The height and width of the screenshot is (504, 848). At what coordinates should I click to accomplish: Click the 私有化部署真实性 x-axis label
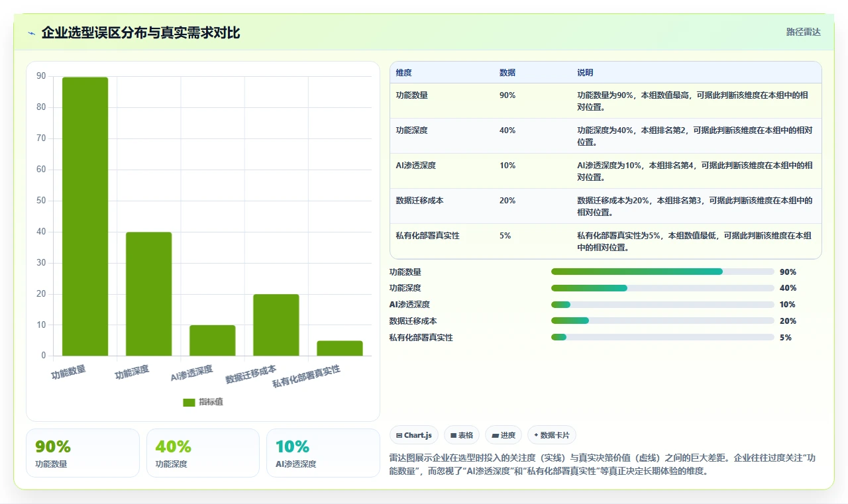pos(306,376)
